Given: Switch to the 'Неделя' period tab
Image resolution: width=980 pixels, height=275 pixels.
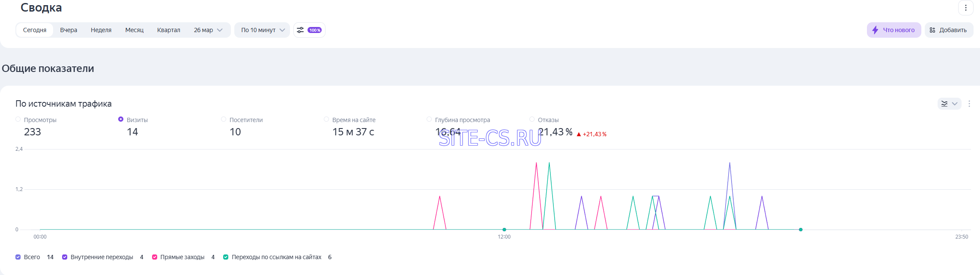Looking at the screenshot, I should pyautogui.click(x=101, y=30).
